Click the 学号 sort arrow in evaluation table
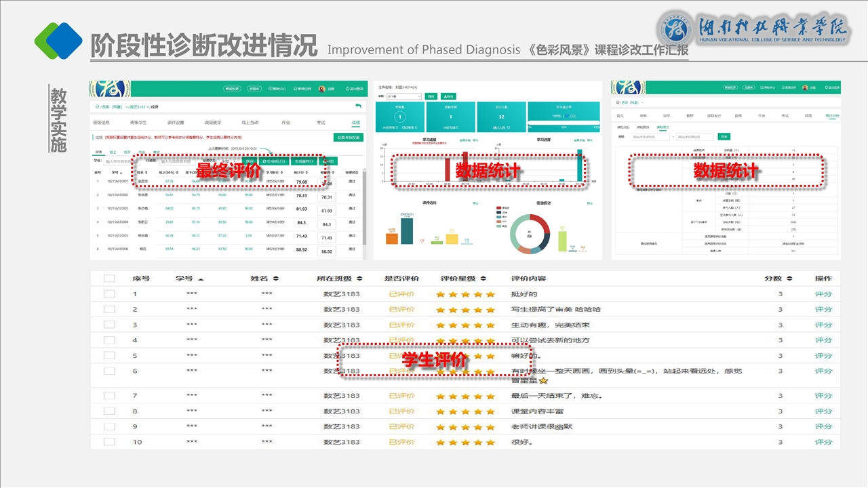This screenshot has height=488, width=868. click(201, 279)
